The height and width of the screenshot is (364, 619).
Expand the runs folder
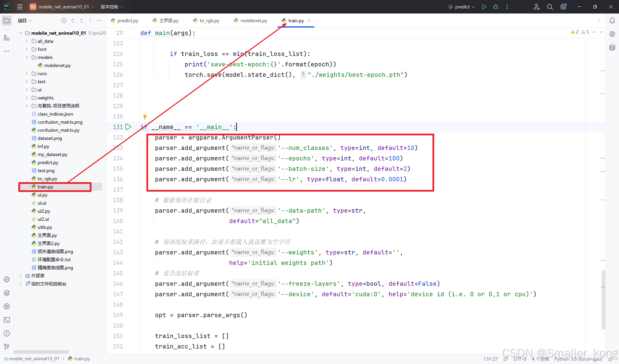pos(27,73)
